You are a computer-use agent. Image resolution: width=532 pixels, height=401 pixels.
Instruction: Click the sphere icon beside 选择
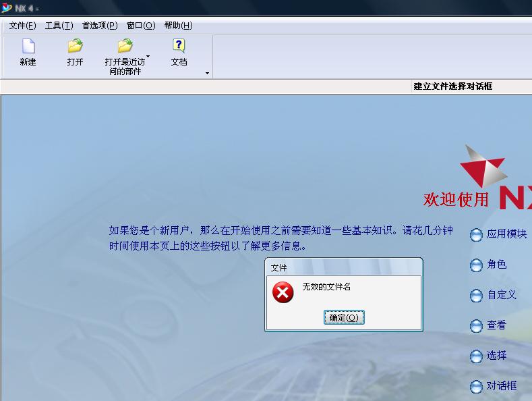click(x=476, y=356)
